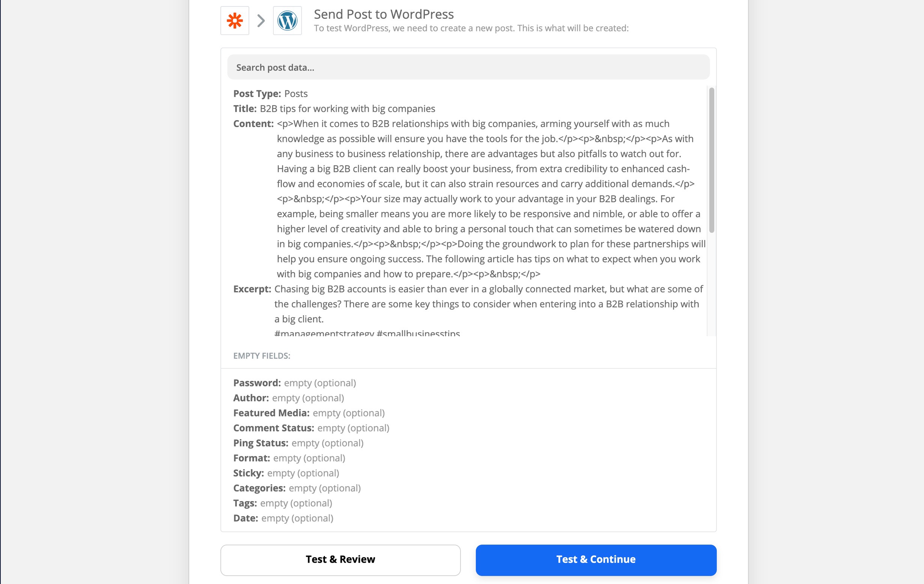Click the orange Zapier asterisk icon
The width and height of the screenshot is (924, 584).
point(235,21)
